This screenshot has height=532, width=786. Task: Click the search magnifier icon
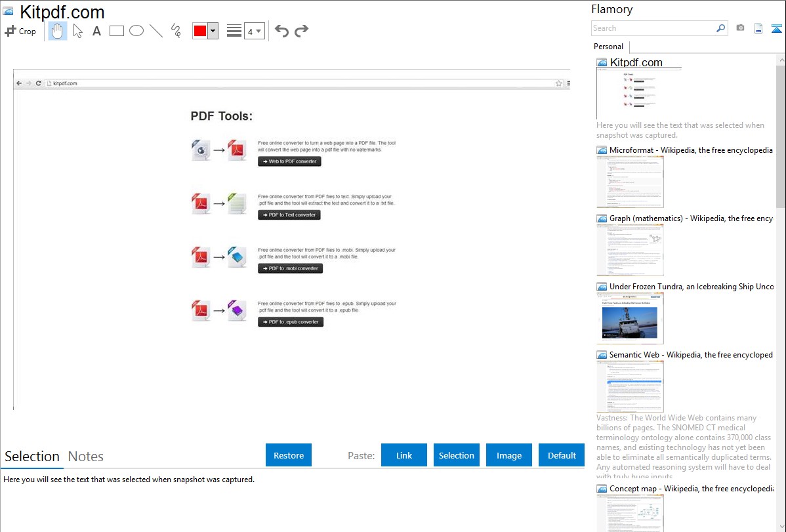(721, 28)
